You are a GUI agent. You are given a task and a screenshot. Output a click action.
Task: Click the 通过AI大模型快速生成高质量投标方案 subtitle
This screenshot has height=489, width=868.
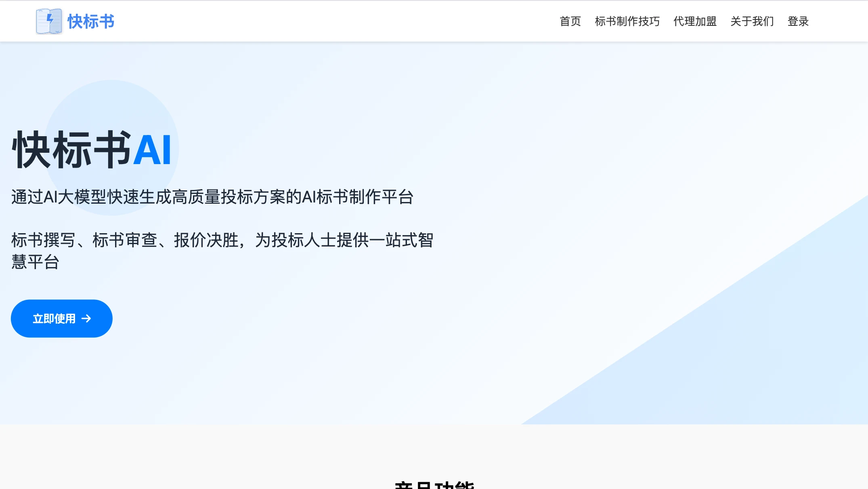click(x=212, y=197)
